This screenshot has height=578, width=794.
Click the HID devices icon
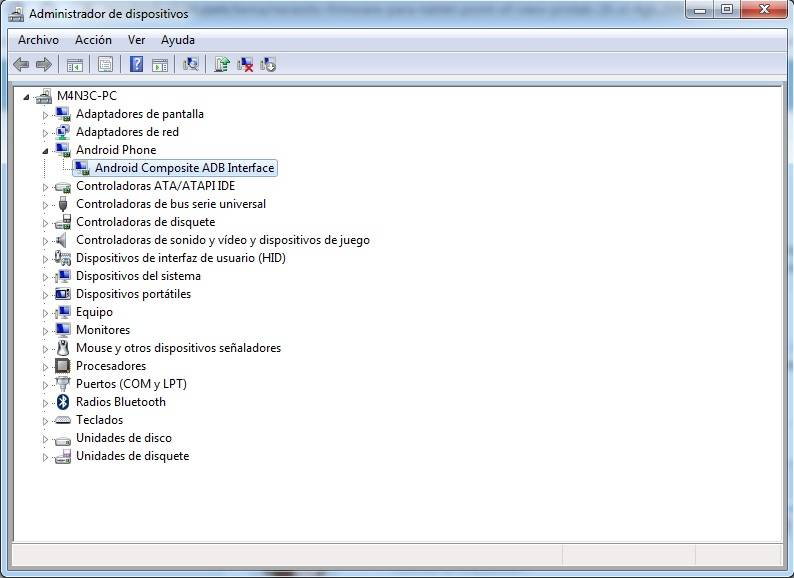63,258
